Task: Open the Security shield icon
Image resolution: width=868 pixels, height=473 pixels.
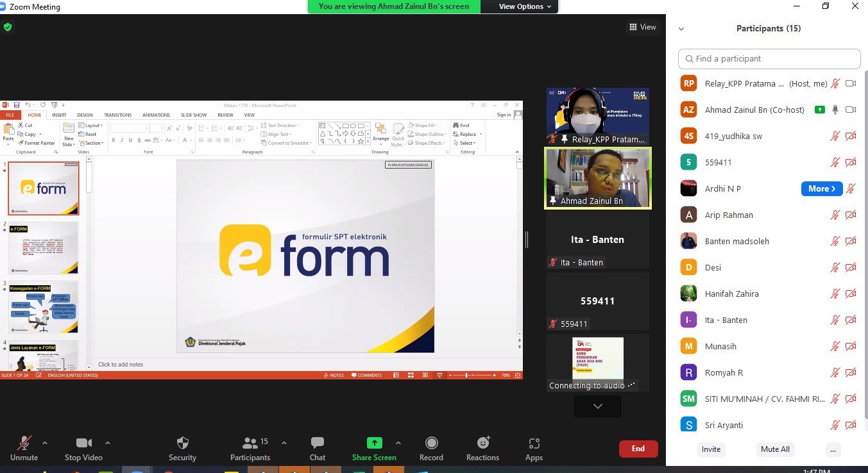Action: [182, 444]
